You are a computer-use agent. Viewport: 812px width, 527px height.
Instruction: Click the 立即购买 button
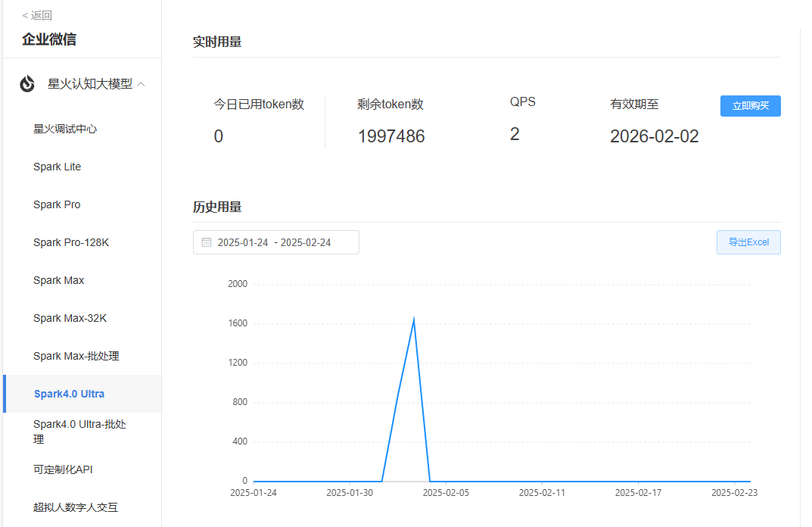(x=750, y=106)
